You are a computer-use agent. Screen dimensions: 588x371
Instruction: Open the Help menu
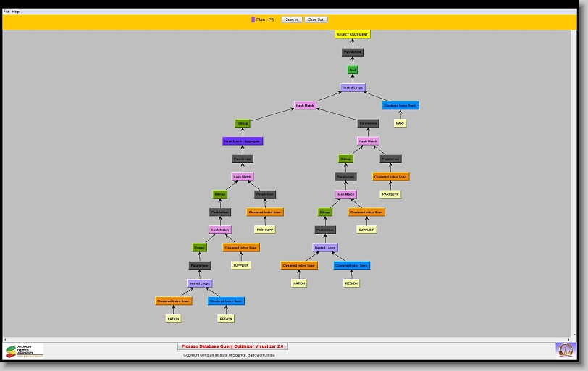click(16, 12)
